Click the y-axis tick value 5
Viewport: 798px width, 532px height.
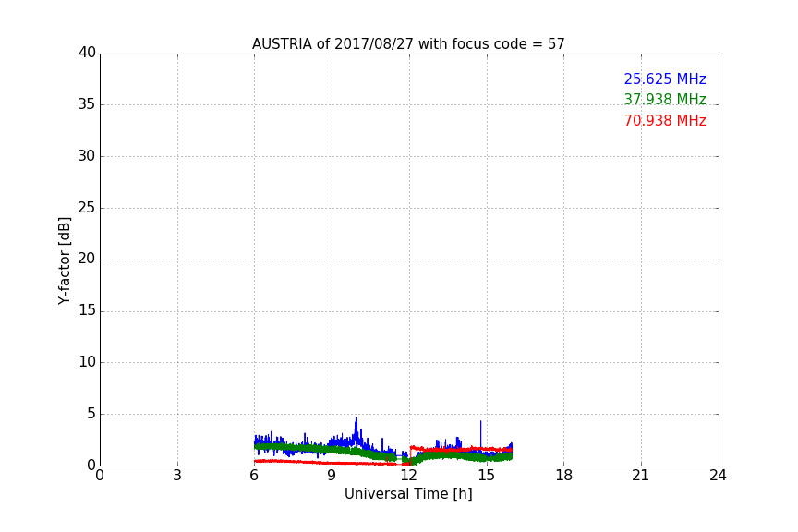coord(91,414)
